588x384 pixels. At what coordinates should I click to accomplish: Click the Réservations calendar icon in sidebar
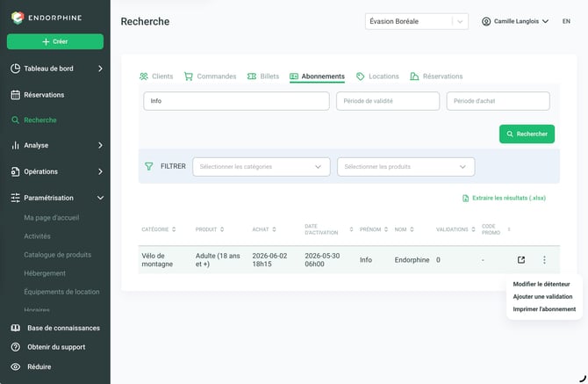tap(16, 95)
